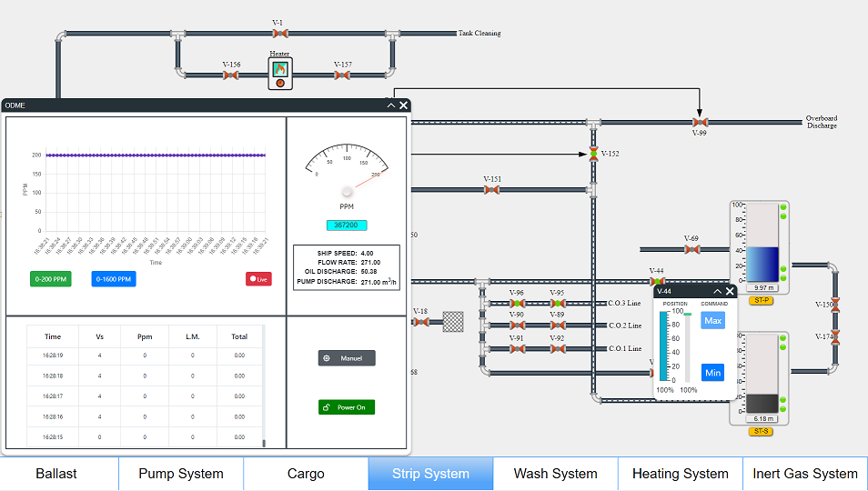868x491 pixels.
Task: Click the 6.18 m level readout
Action: tap(763, 419)
